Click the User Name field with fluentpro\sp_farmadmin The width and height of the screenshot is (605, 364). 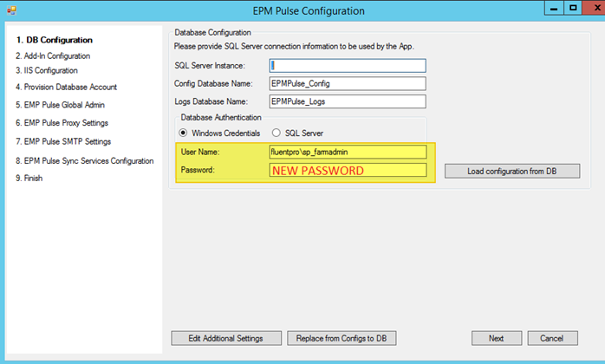[348, 152]
